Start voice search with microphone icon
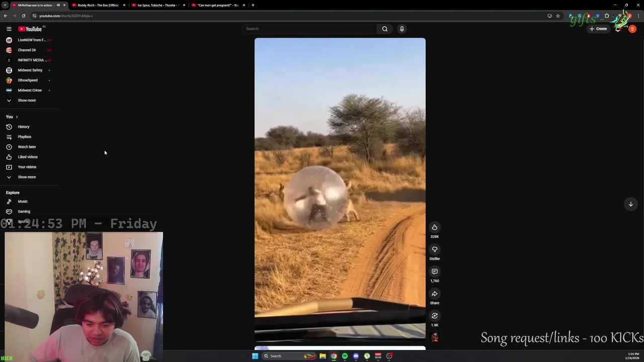The height and width of the screenshot is (362, 644). pyautogui.click(x=402, y=29)
